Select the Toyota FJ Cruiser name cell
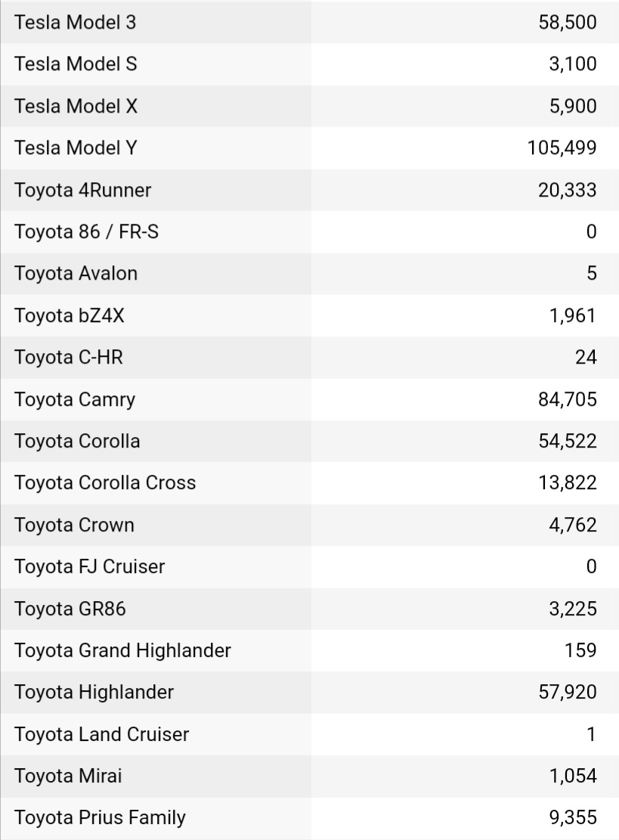619x840 pixels. [89, 566]
